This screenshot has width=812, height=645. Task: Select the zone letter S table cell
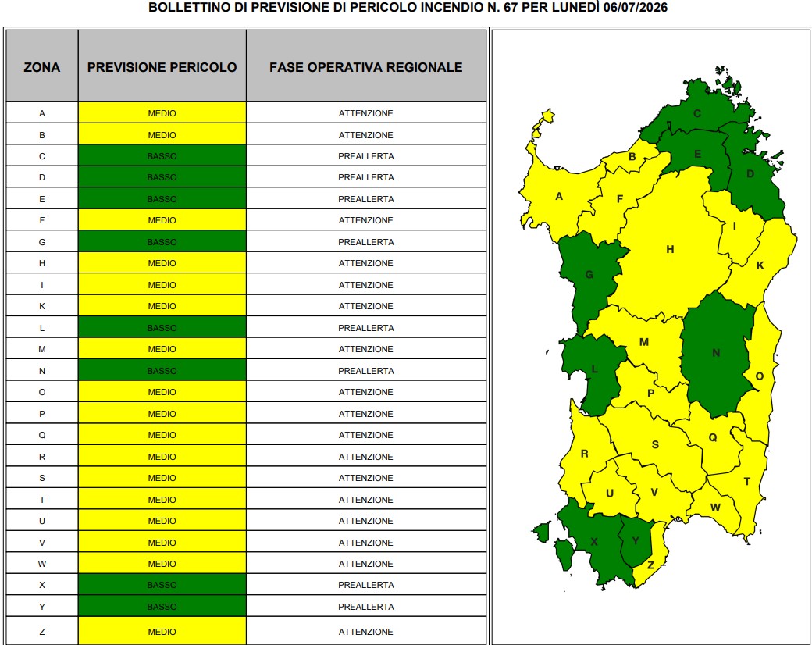[42, 478]
